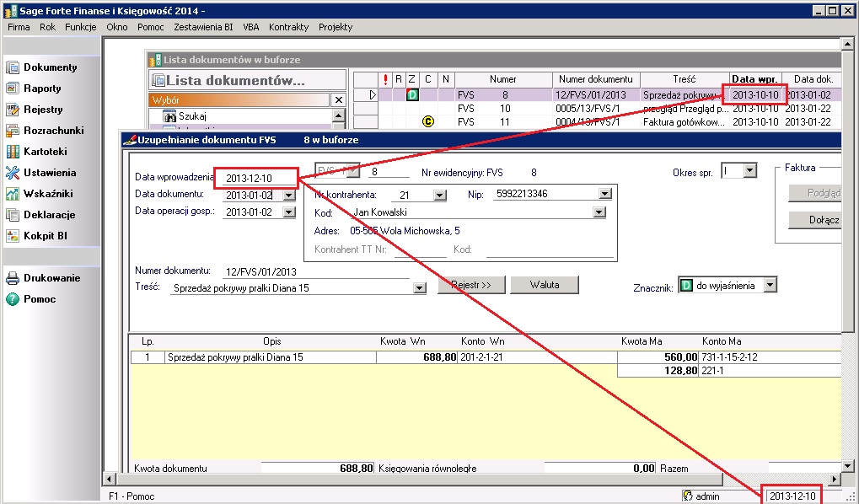This screenshot has width=859, height=504.
Task: Click the Waluta button
Action: [x=545, y=285]
